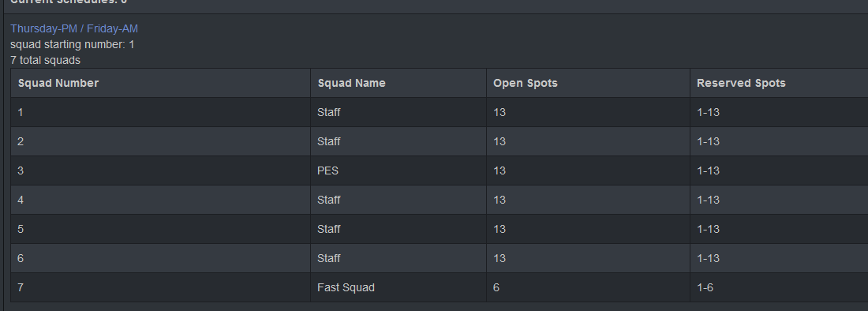Click the Staff name in squad 2 row
The image size is (868, 311).
329,141
